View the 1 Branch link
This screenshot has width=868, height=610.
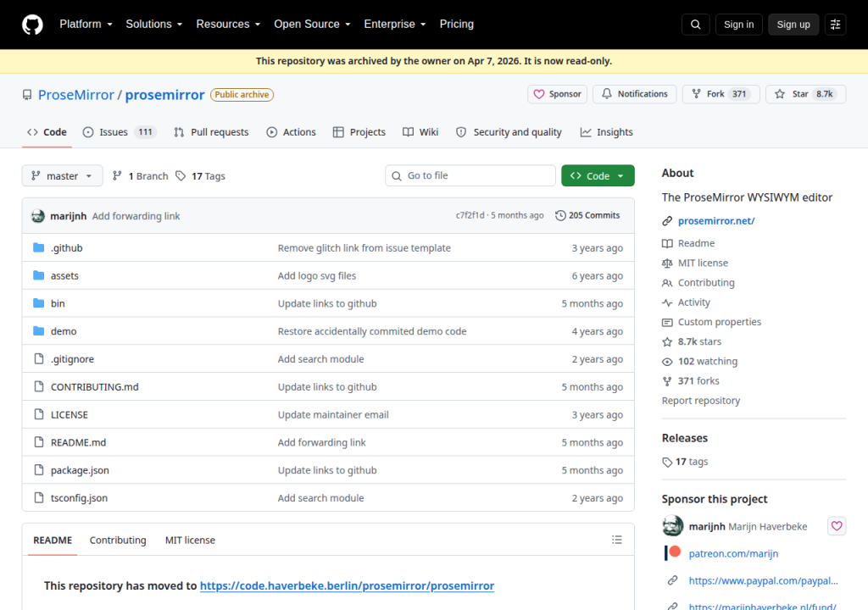(x=140, y=175)
